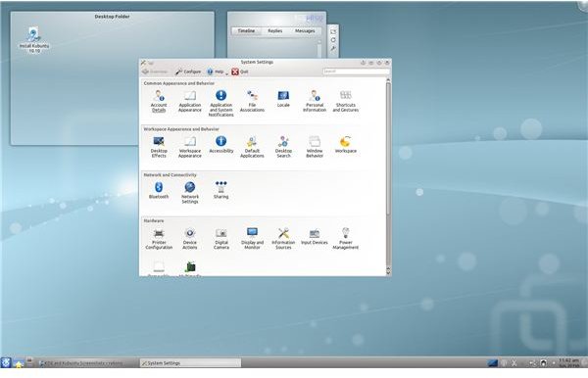
Task: Open Digital Camera settings
Action: point(220,238)
